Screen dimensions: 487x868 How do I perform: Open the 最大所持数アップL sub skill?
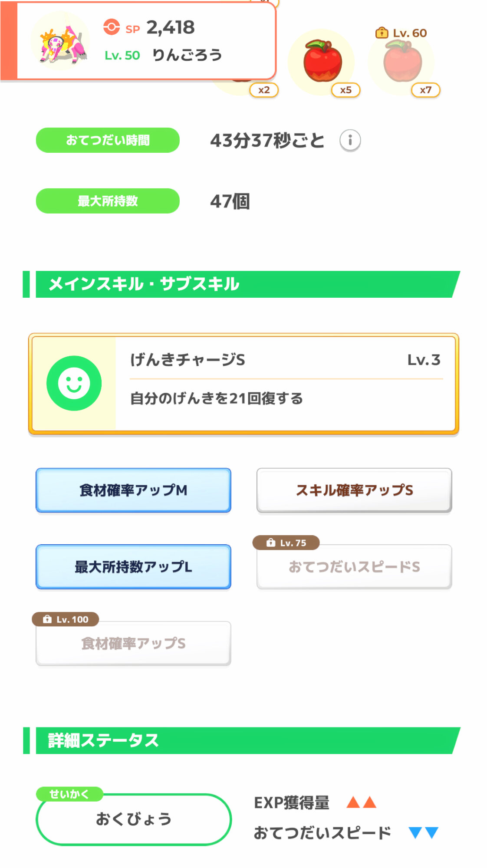click(133, 567)
